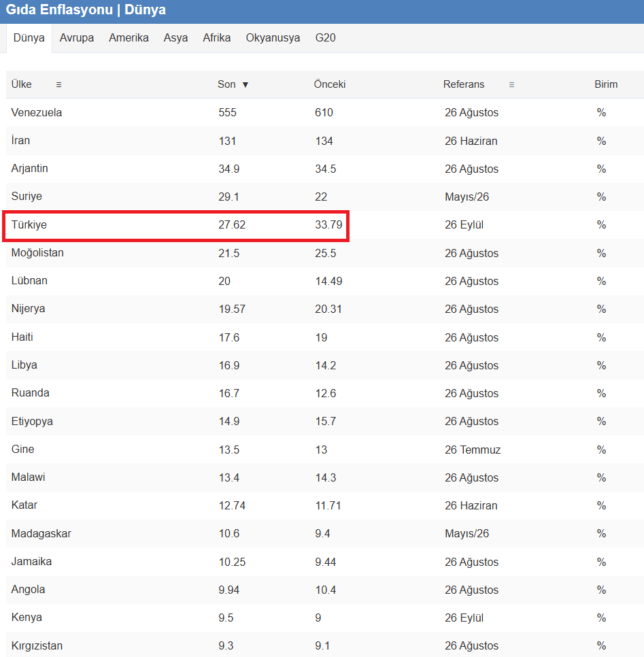Open the Referans column filter menu icon
This screenshot has width=644, height=657.
click(511, 84)
